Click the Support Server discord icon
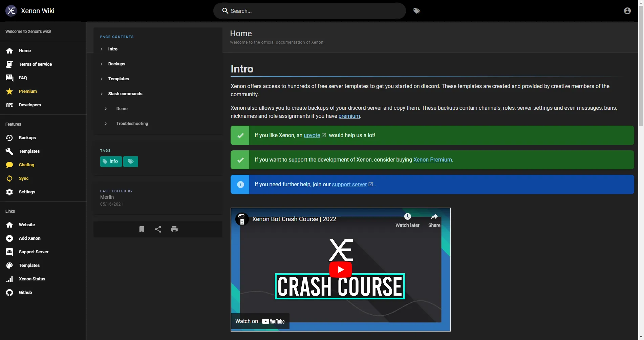The image size is (644, 340). (9, 252)
